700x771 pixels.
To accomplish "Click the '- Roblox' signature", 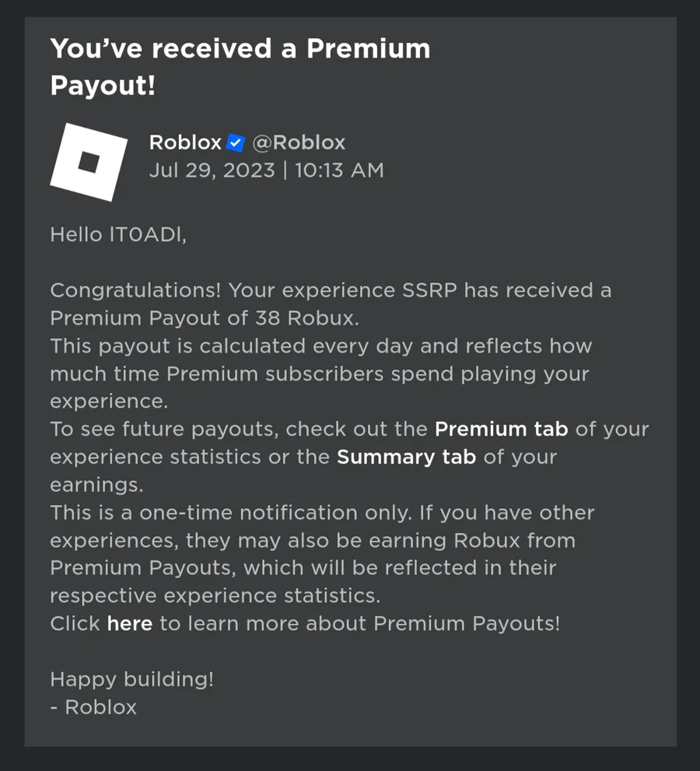I will 93,707.
